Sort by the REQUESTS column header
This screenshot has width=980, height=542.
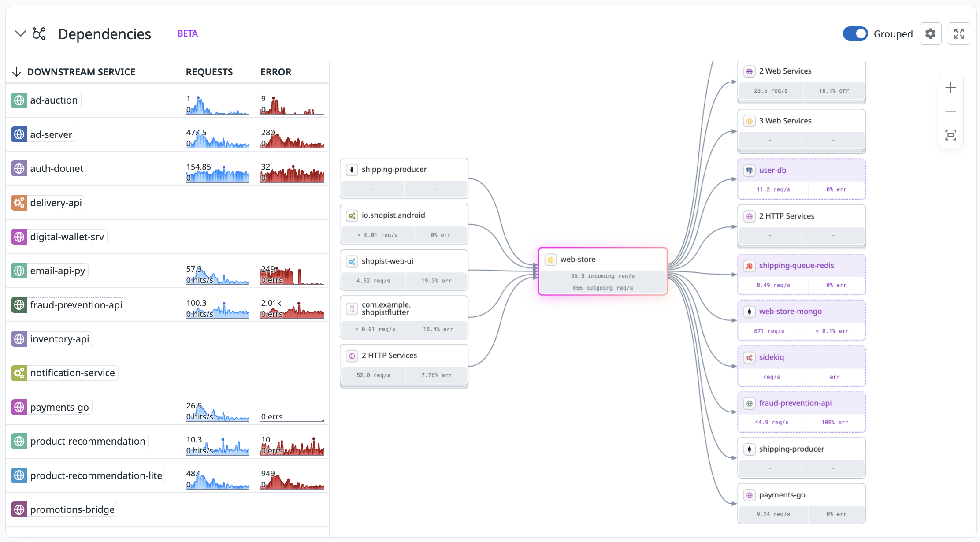209,72
